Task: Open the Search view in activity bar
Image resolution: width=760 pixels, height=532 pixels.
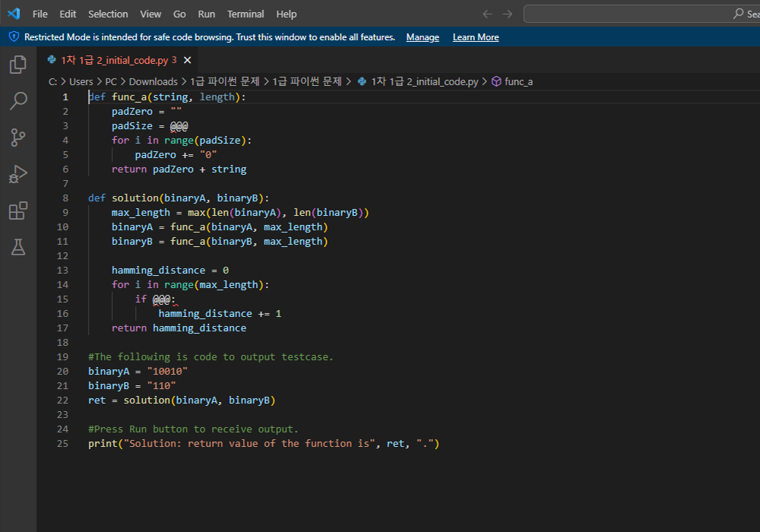Action: tap(18, 101)
